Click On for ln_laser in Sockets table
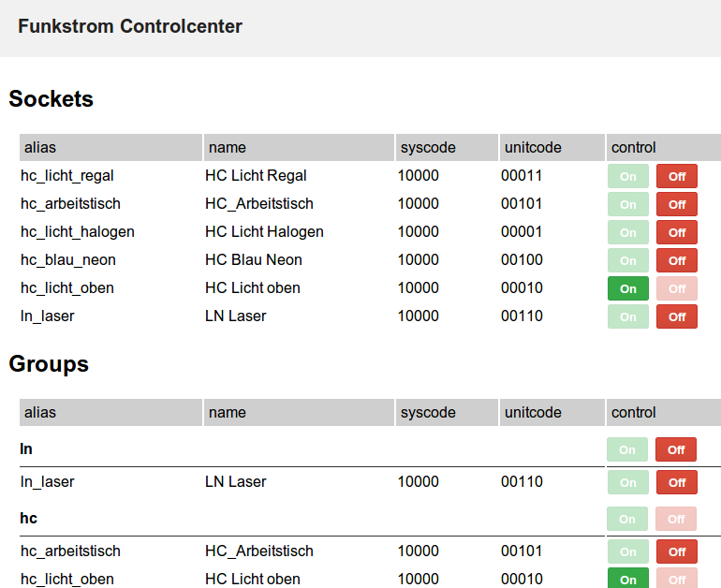The height and width of the screenshot is (588, 721). coord(628,316)
